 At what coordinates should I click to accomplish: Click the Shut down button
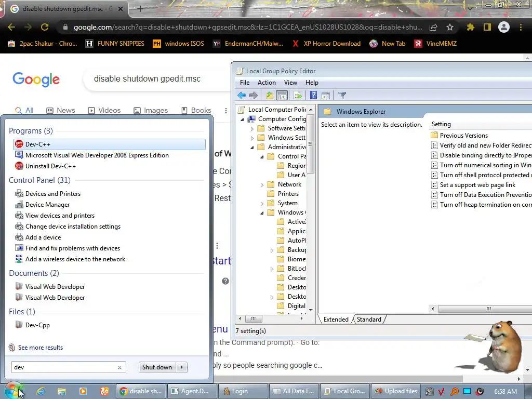[x=157, y=367]
